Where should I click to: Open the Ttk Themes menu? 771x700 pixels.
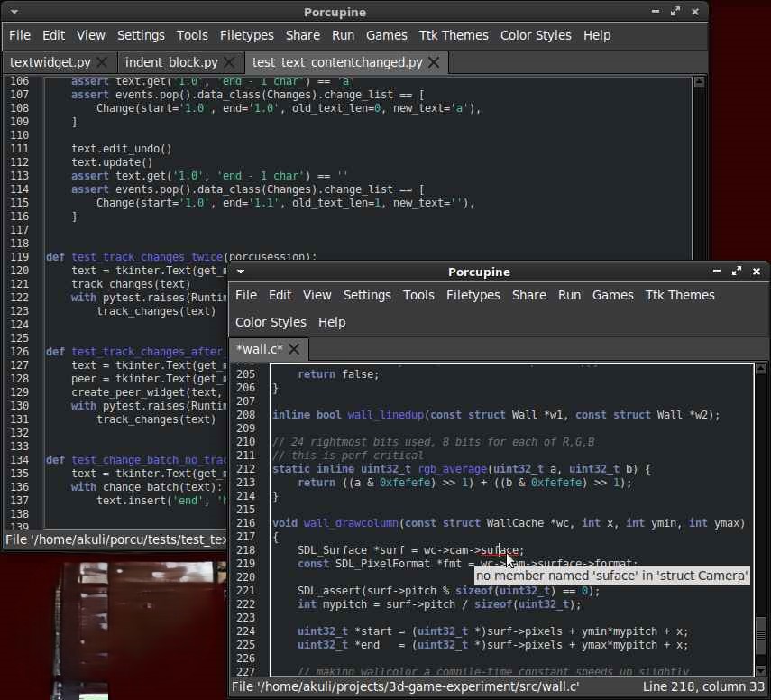point(454,35)
